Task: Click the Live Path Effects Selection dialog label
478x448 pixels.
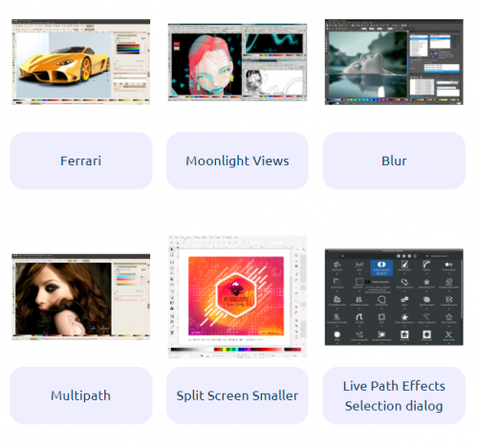Action: coord(394,395)
